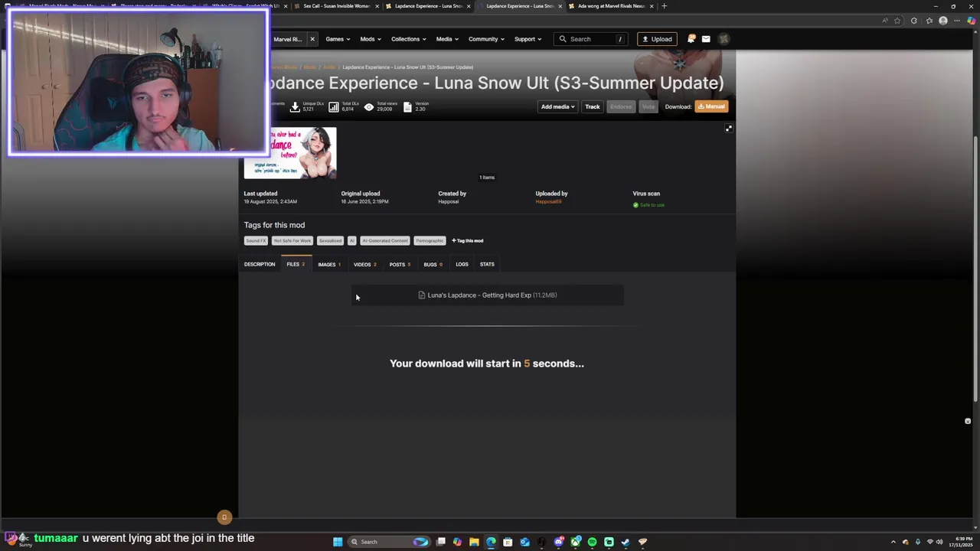Click the Track button

pyautogui.click(x=593, y=107)
